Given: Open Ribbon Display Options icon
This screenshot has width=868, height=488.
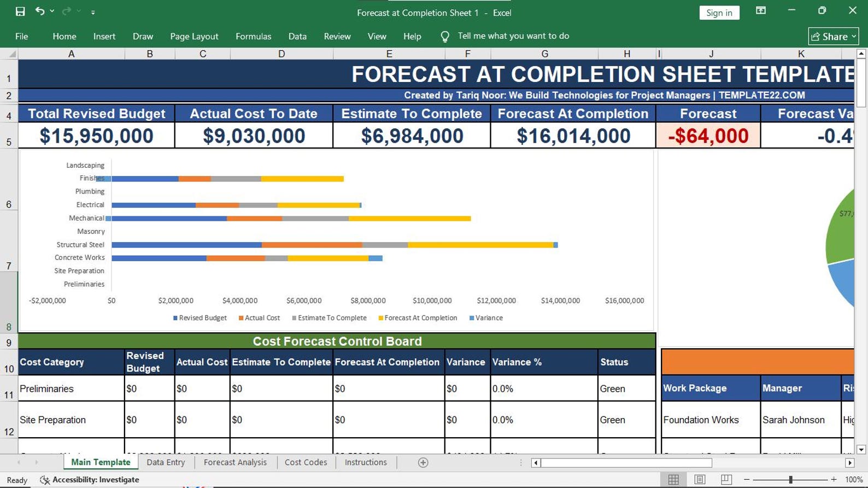Looking at the screenshot, I should (x=760, y=10).
